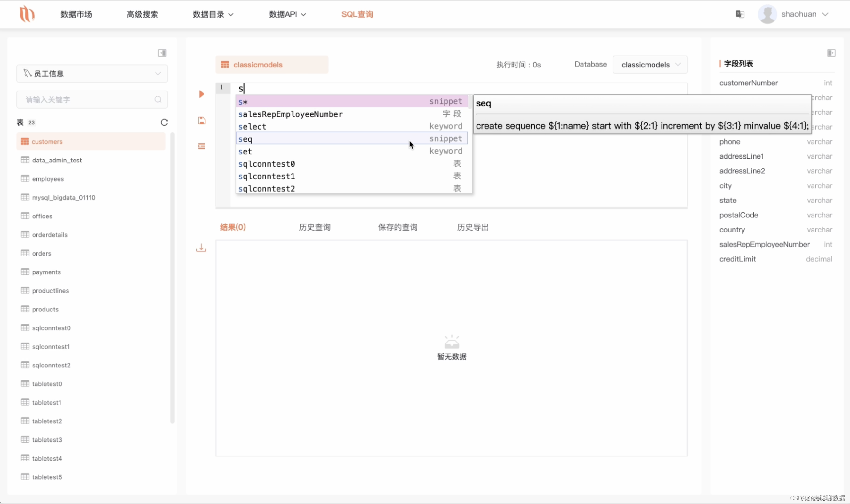Click the magnifier icon in the keyword search box
This screenshot has width=850, height=504.
pyautogui.click(x=157, y=99)
